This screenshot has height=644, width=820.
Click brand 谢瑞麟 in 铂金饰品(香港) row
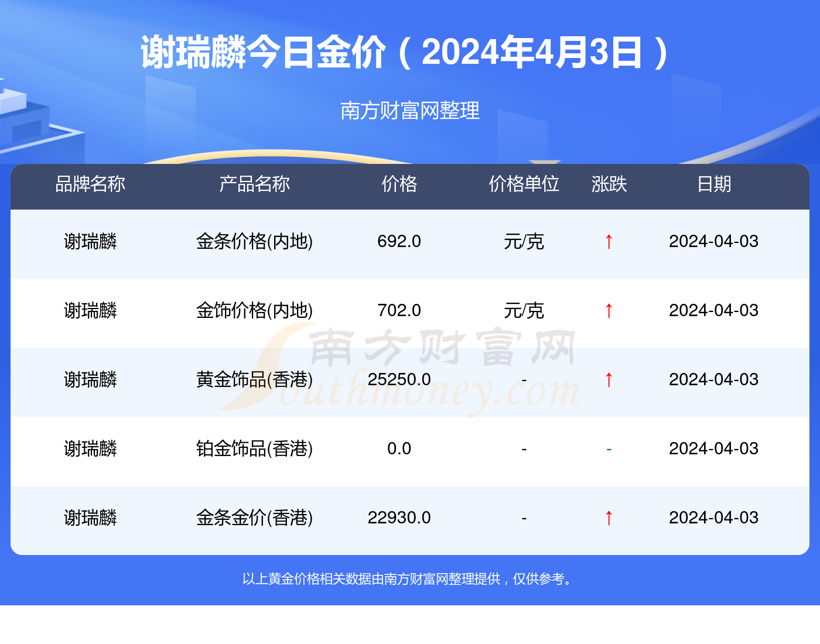coord(90,448)
